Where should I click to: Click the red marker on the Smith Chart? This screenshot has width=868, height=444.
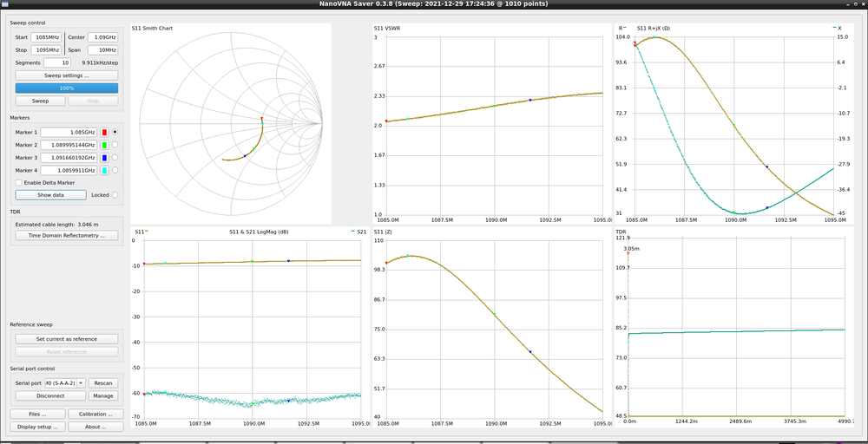(261, 119)
